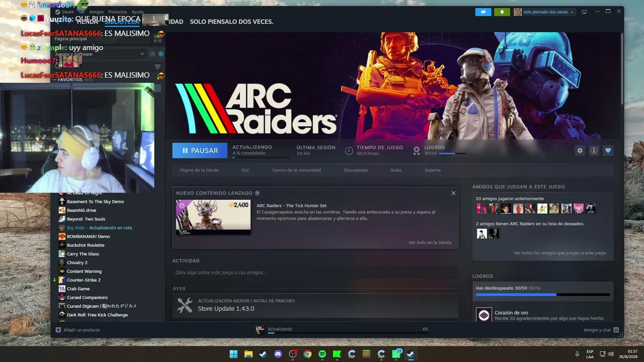The height and width of the screenshot is (362, 644).
Task: Focus the Diles algo sobre este juego field
Action: coord(315,273)
